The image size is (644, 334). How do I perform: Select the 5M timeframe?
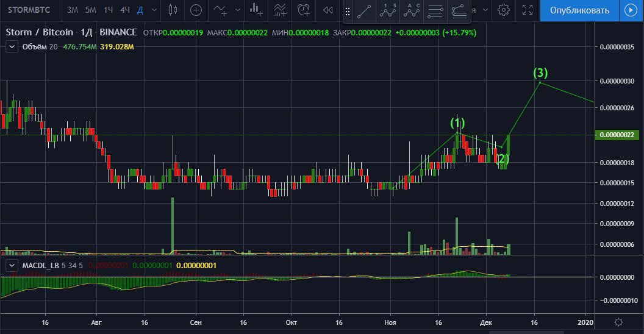pos(91,10)
